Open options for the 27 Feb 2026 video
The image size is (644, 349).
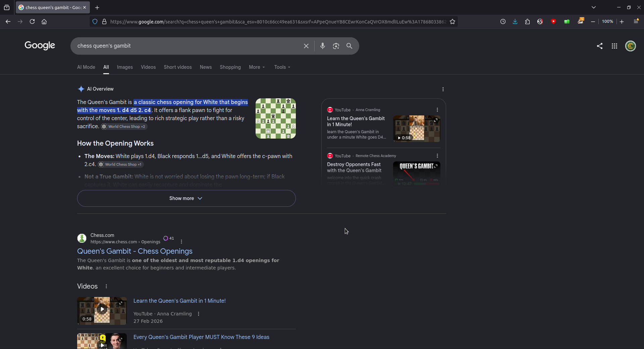[x=199, y=314]
